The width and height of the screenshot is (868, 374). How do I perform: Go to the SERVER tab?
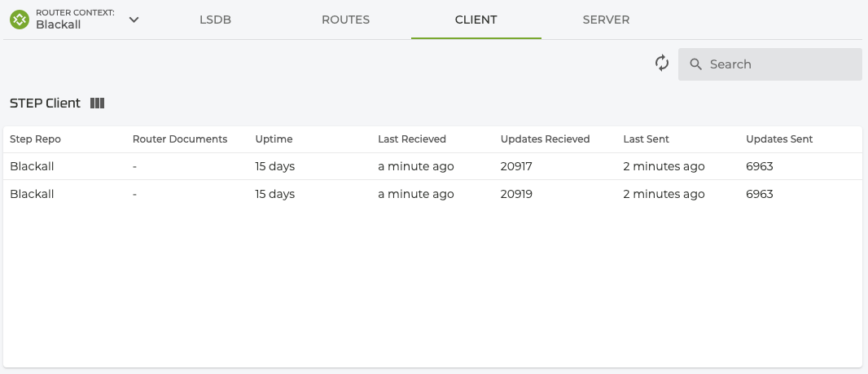tap(606, 20)
